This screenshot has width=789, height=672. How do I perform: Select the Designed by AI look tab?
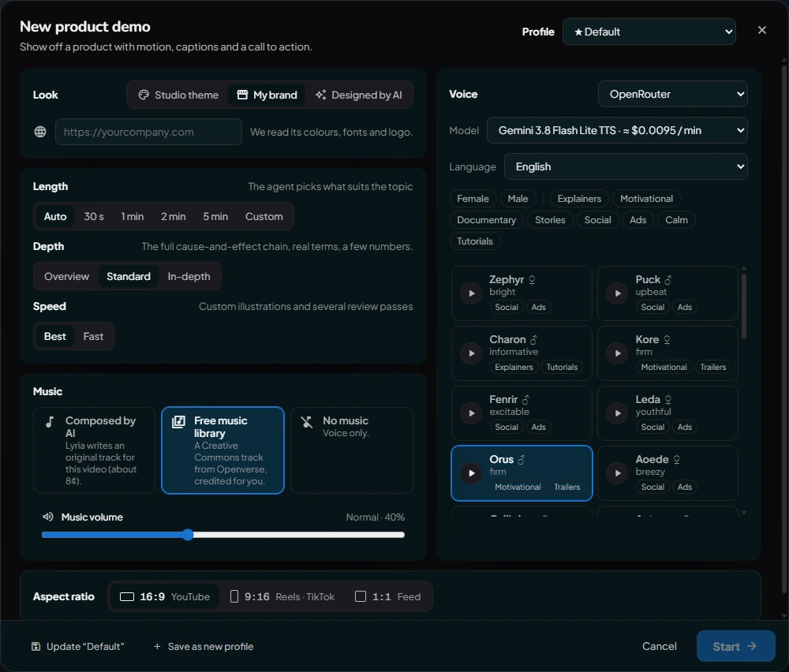click(x=359, y=95)
